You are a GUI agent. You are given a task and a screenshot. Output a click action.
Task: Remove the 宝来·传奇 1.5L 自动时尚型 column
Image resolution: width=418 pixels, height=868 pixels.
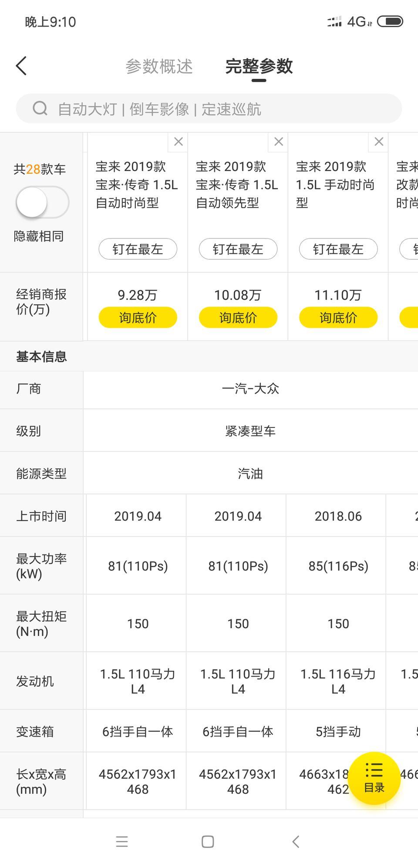(x=178, y=141)
